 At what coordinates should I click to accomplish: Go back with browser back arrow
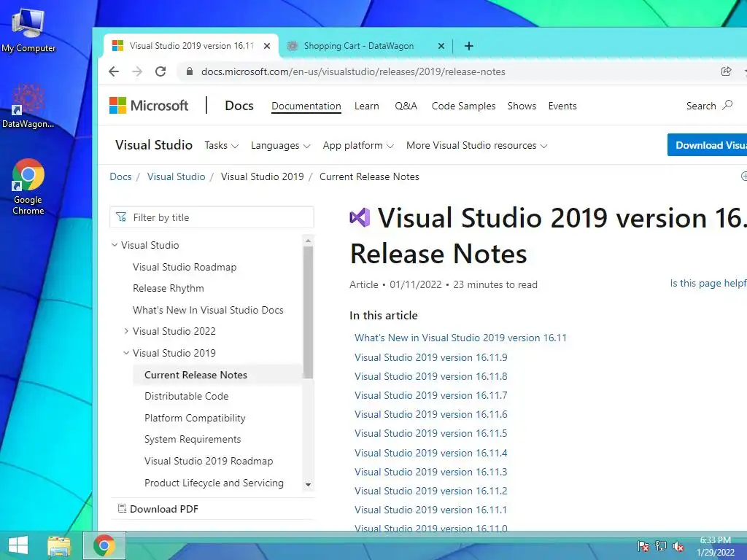[x=113, y=71]
